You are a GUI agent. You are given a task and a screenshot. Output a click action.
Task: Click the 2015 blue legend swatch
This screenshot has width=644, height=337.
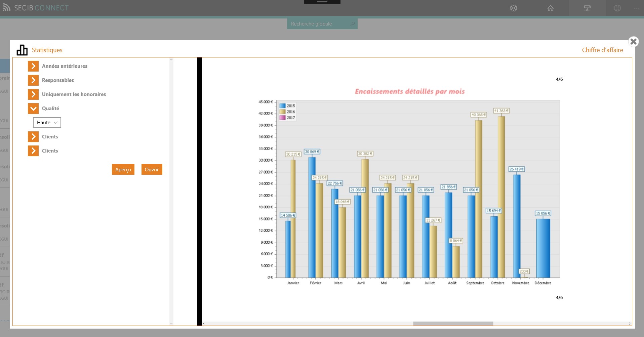[282, 106]
